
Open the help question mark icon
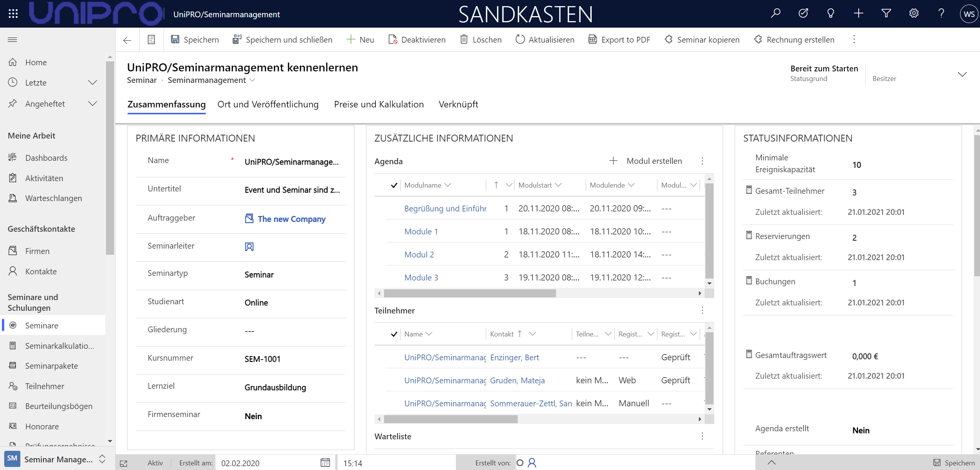click(941, 14)
